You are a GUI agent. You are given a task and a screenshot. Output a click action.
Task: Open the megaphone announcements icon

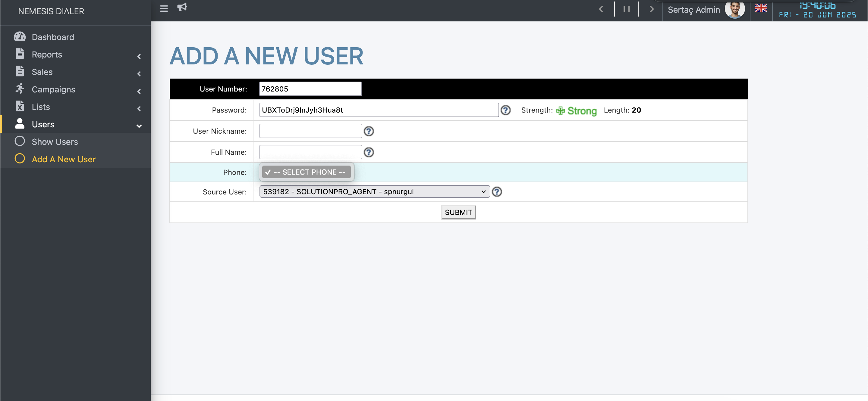[x=182, y=7]
